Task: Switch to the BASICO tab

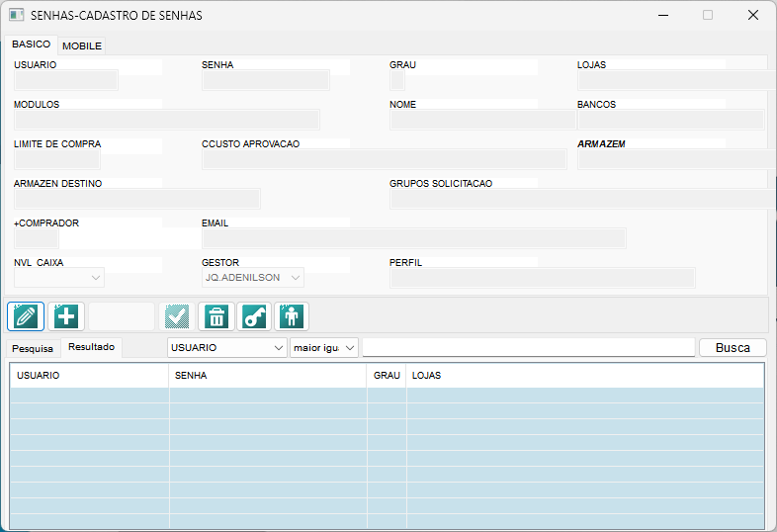Action: pyautogui.click(x=31, y=44)
